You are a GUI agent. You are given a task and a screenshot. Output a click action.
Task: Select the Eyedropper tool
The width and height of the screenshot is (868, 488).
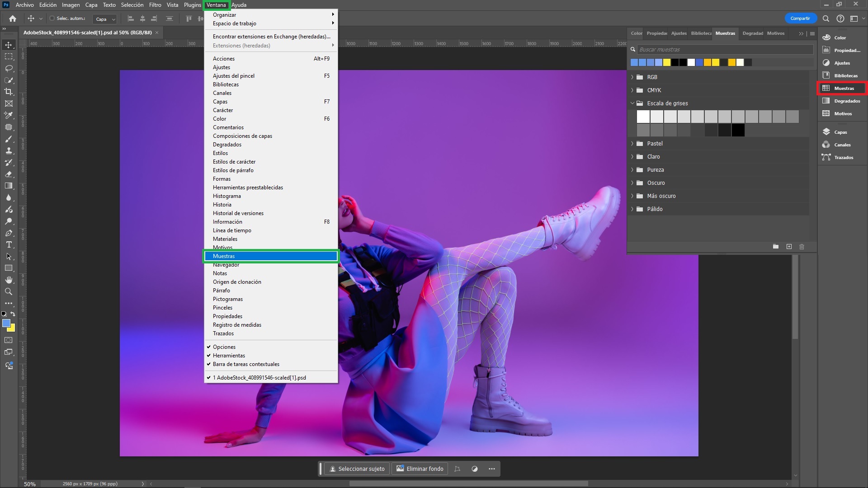pos(9,115)
